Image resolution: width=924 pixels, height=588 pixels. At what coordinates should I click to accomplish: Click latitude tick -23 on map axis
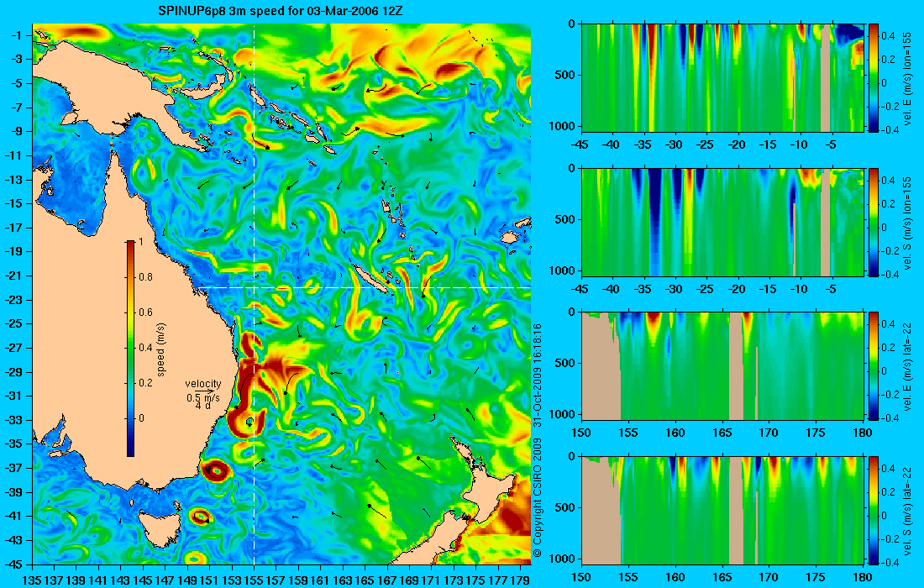tap(16, 300)
